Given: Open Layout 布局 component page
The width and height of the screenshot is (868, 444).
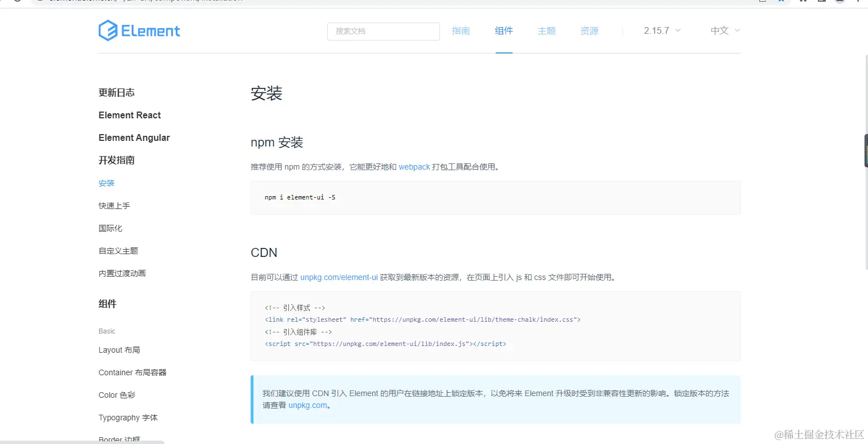Looking at the screenshot, I should coord(119,350).
